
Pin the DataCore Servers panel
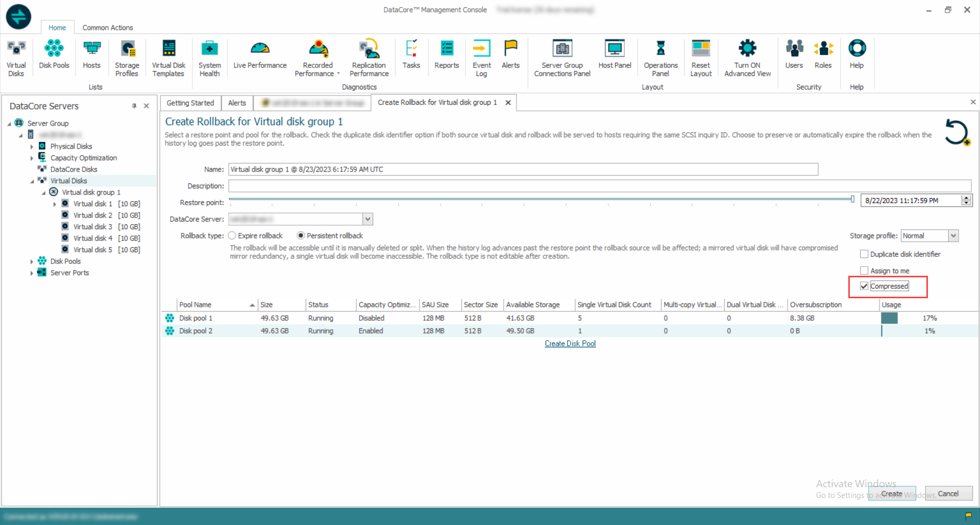pos(134,106)
